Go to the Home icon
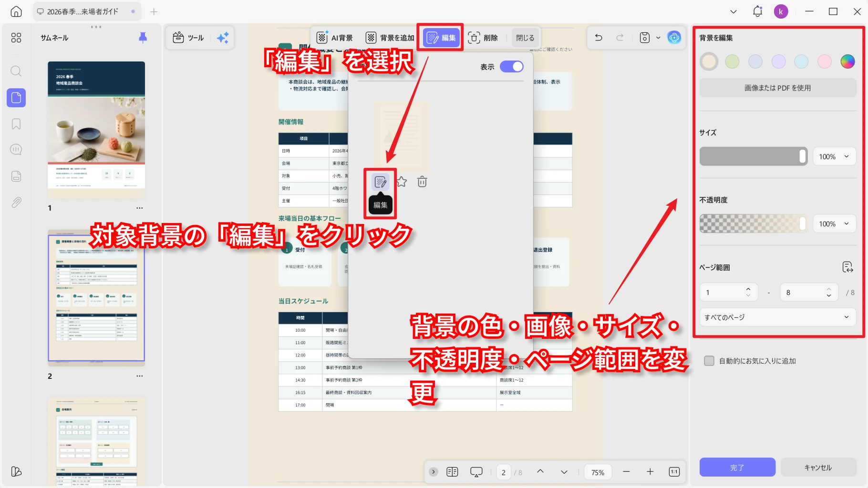The image size is (868, 488). (x=16, y=11)
